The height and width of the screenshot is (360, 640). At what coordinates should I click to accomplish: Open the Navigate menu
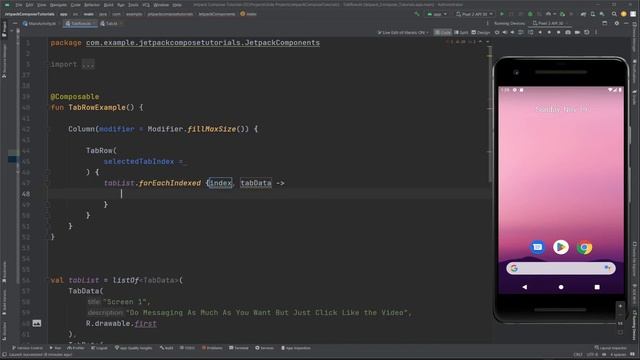pyautogui.click(x=58, y=5)
